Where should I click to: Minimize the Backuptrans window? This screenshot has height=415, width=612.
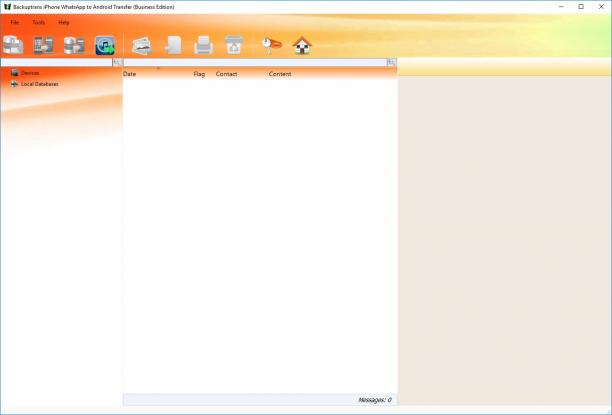[561, 7]
